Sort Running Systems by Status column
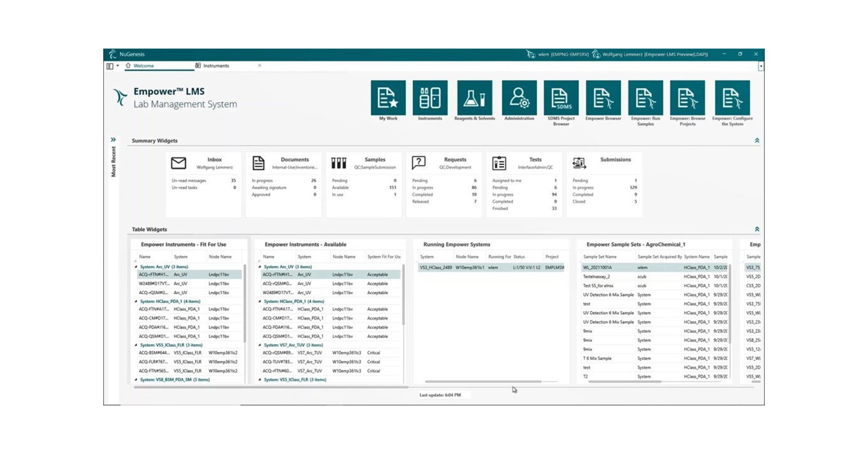 click(519, 257)
